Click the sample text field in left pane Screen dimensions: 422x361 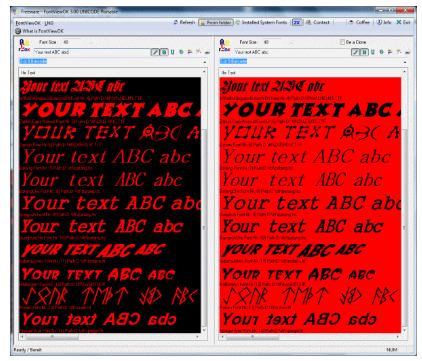(x=92, y=52)
